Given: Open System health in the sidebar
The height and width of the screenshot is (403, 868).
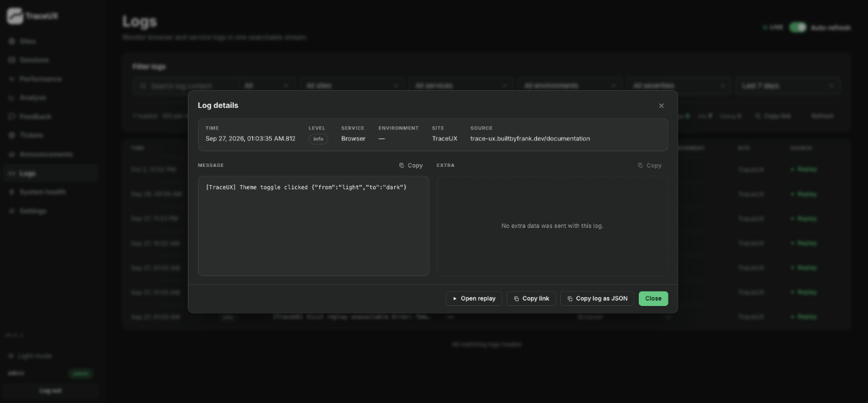Looking at the screenshot, I should (51, 192).
